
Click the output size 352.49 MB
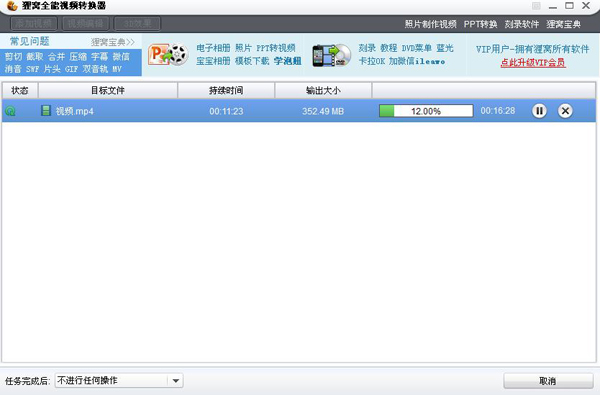pyautogui.click(x=323, y=111)
